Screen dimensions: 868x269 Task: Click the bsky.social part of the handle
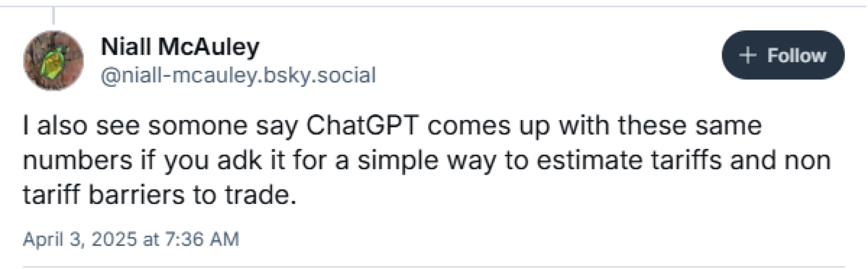tap(319, 75)
